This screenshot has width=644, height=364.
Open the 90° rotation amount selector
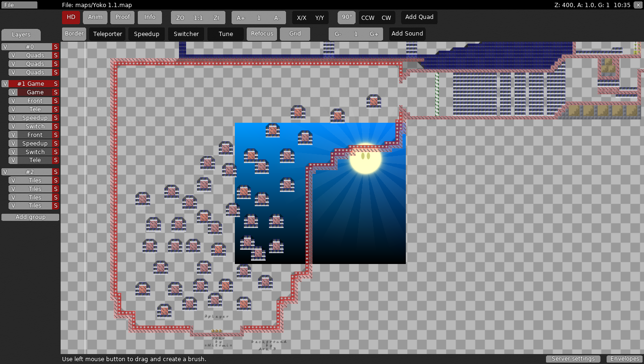coord(347,17)
